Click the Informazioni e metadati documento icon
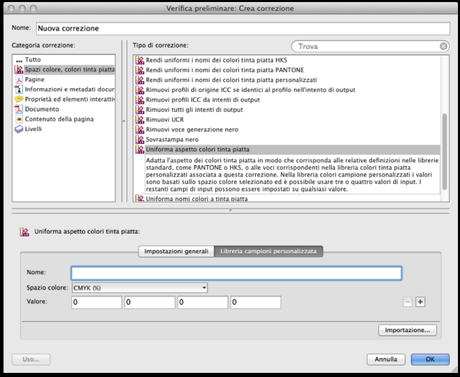This screenshot has height=377, width=460. [19, 89]
